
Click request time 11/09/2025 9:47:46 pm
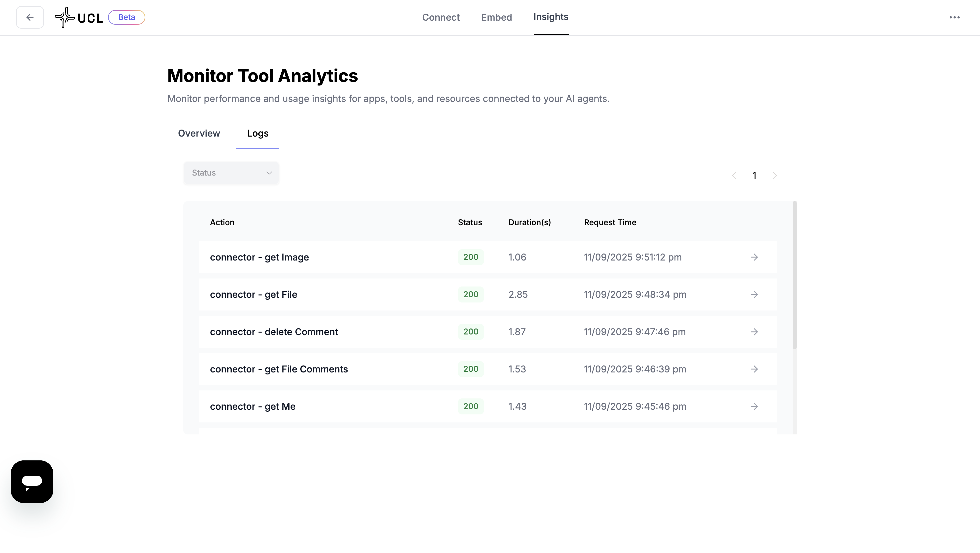coord(635,332)
